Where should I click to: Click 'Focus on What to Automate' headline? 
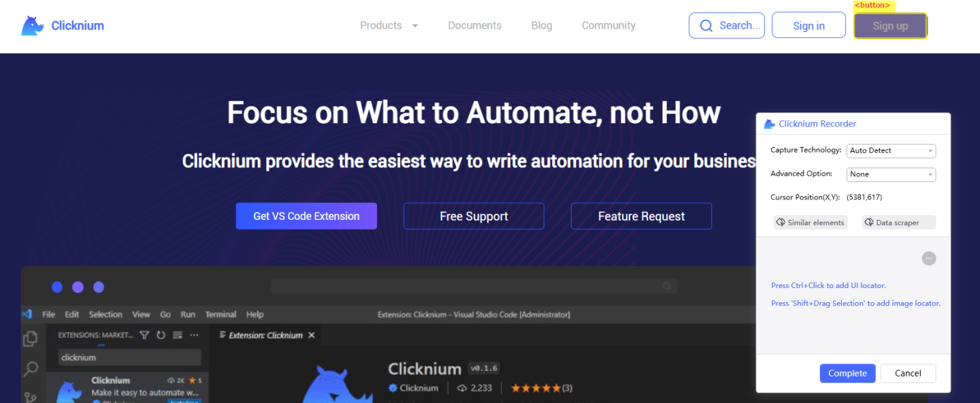coord(474,112)
